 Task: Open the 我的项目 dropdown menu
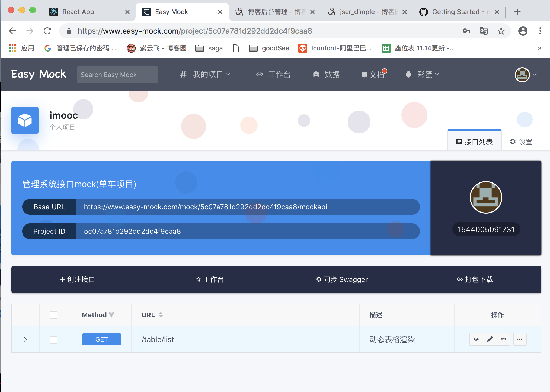pyautogui.click(x=205, y=74)
